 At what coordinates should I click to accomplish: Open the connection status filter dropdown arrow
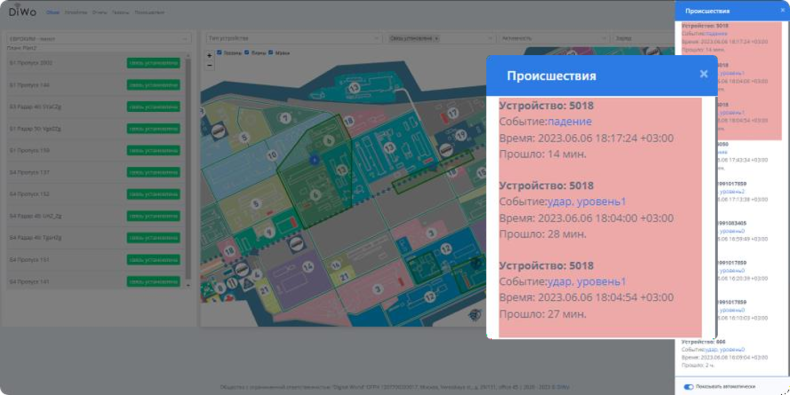[490, 38]
